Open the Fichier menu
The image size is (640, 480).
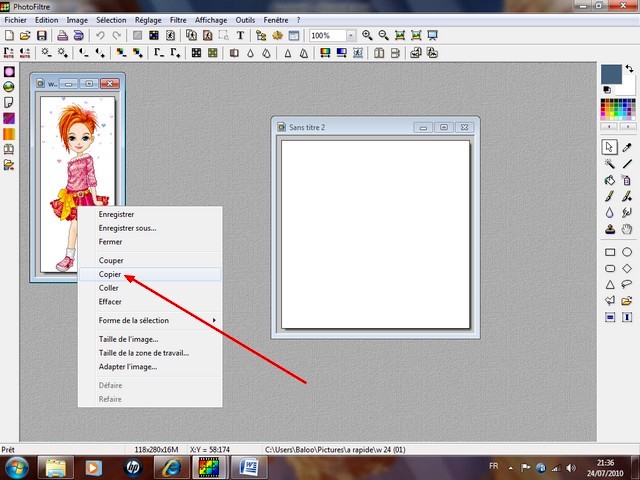pyautogui.click(x=16, y=20)
